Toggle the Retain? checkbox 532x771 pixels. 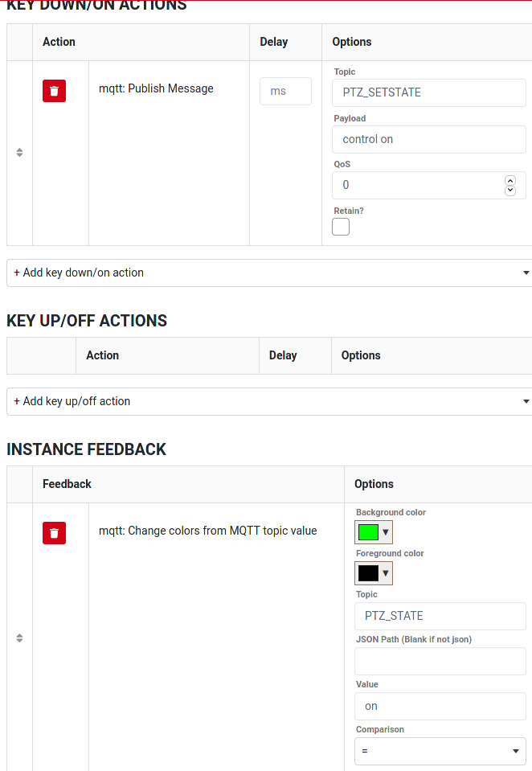[x=341, y=227]
